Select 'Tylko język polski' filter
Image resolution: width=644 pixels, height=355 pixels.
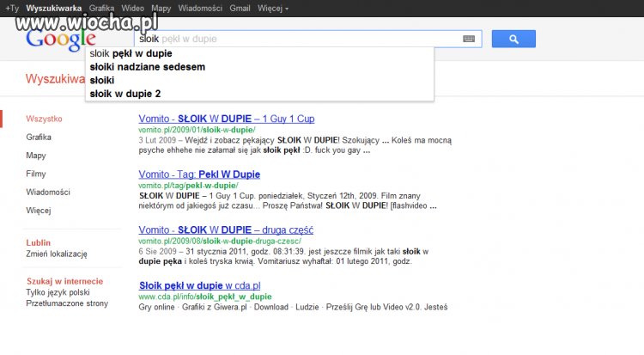(x=58, y=292)
